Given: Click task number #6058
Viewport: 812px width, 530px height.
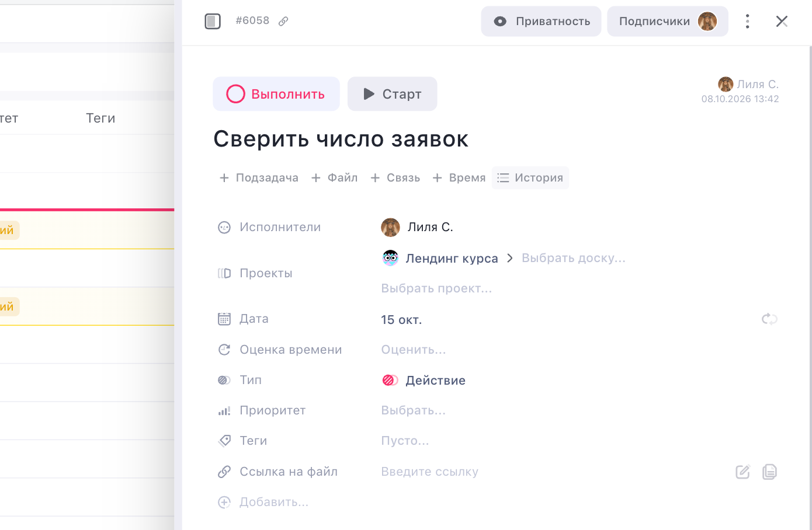Looking at the screenshot, I should [x=252, y=20].
